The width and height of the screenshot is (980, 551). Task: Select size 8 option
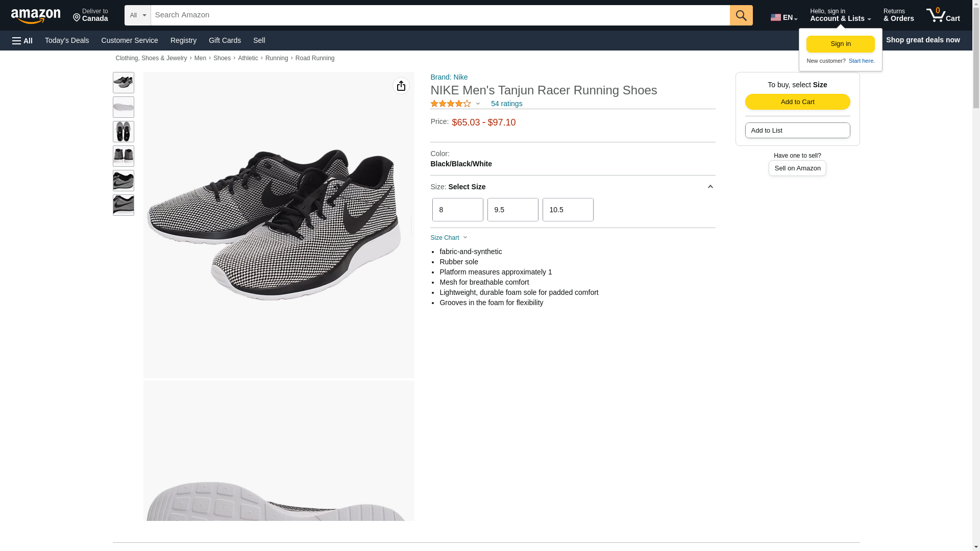457,210
